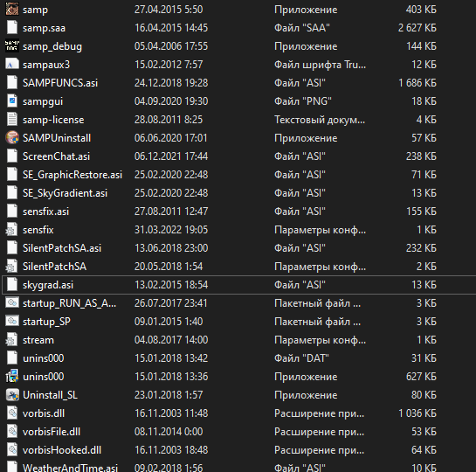
Task: Click the startup_SP batch file icon
Action: pos(12,322)
